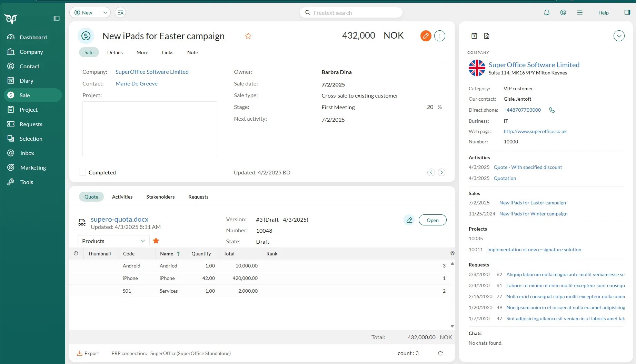The height and width of the screenshot is (364, 636).
Task: Open the supero-quota.docx document link
Action: coord(119,219)
